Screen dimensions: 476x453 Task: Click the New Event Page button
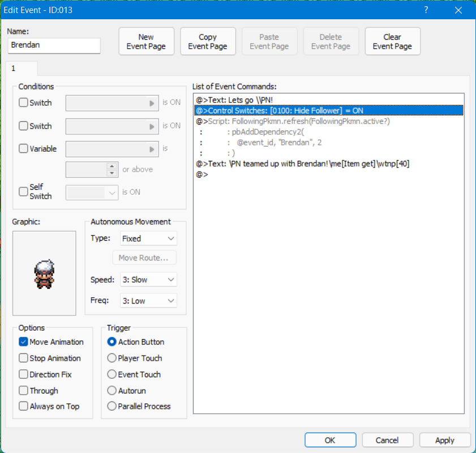(x=146, y=41)
